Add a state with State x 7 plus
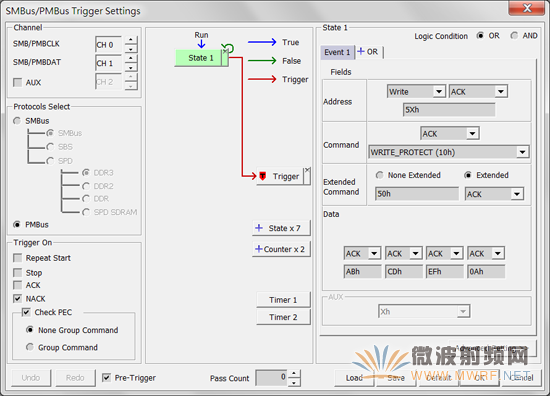Image resolution: width=550 pixels, height=396 pixels. 259,228
